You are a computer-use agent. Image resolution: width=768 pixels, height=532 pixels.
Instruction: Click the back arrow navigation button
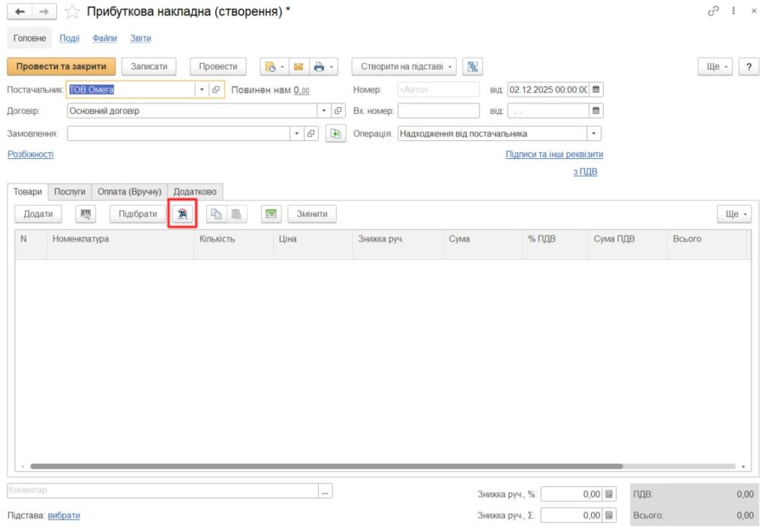click(x=19, y=12)
